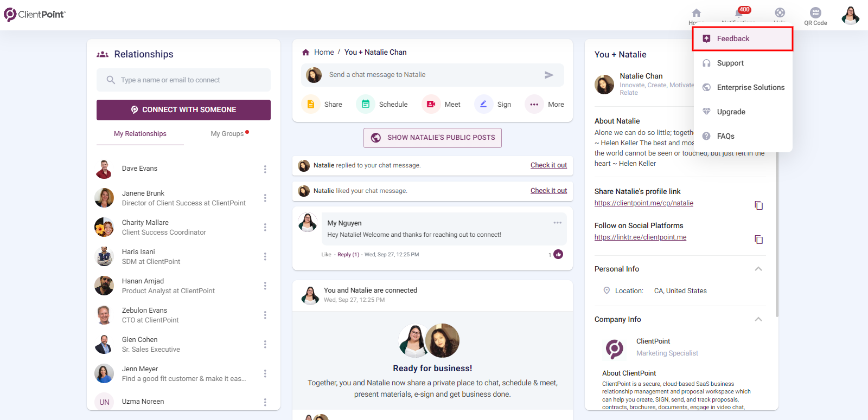Choose Enterprise Solutions menu entry
The image size is (868, 420).
click(x=743, y=87)
